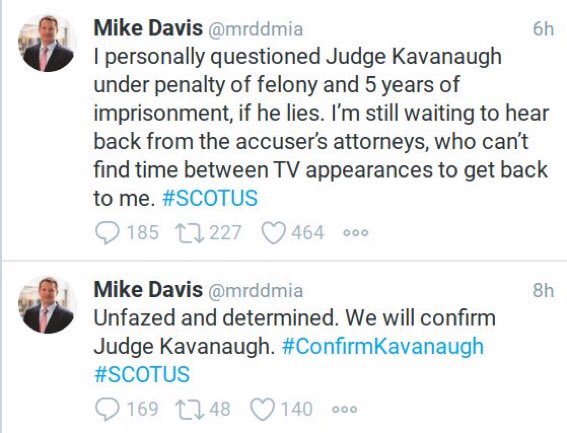The height and width of the screenshot is (433, 567).
Task: View first tweet's profile picture
Action: pyautogui.click(x=46, y=43)
